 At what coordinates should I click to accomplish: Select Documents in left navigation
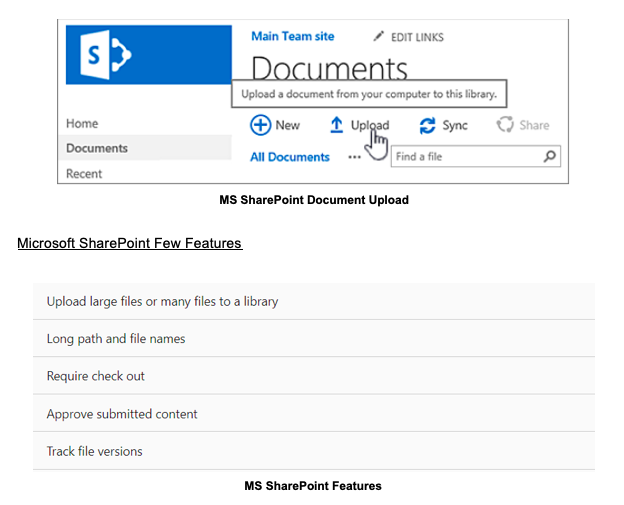pyautogui.click(x=145, y=148)
